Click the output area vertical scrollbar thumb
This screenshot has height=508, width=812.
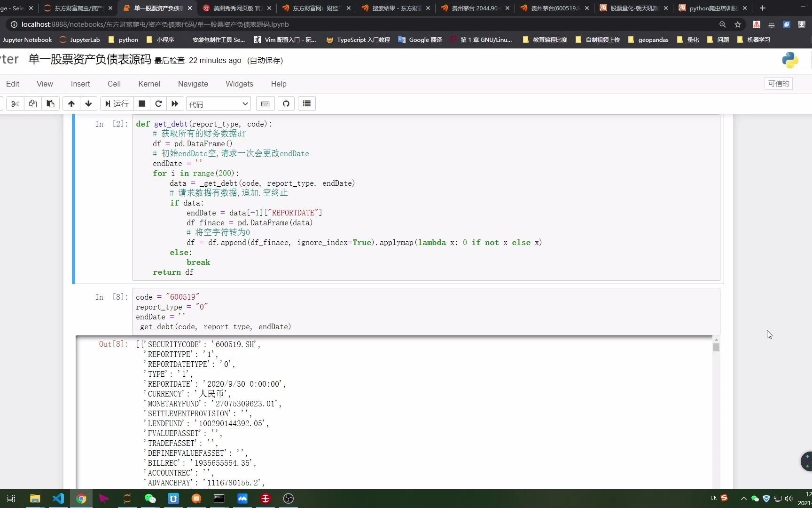[x=716, y=347]
